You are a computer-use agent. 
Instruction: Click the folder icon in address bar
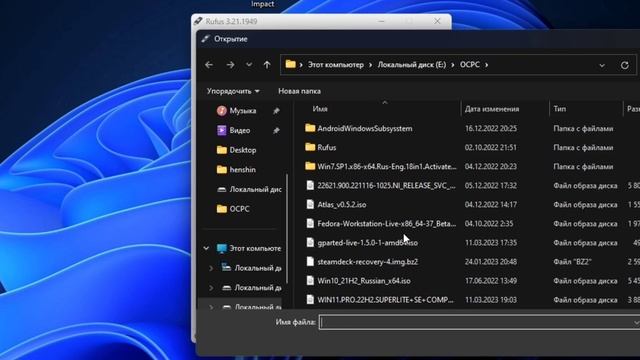click(290, 64)
